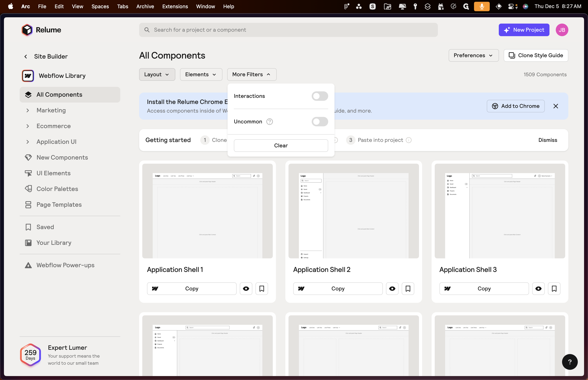The height and width of the screenshot is (380, 588).
Task: Go back to Site Builder
Action: coord(46,57)
